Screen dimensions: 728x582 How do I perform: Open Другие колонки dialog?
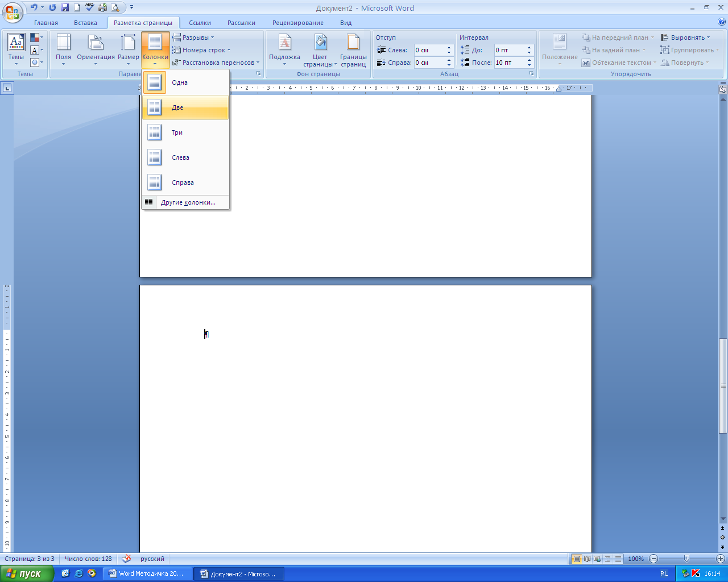[x=185, y=202]
